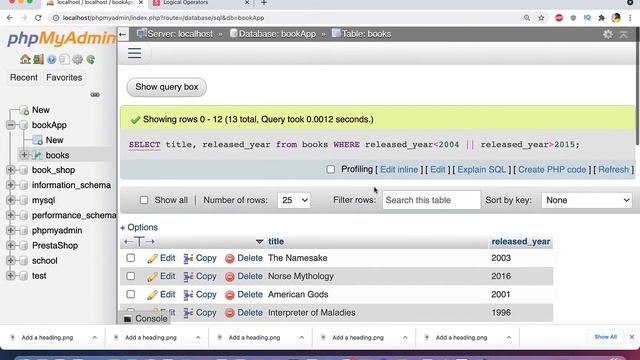Select checkbox for American Gods row
The width and height of the screenshot is (640, 360).
pos(131,294)
